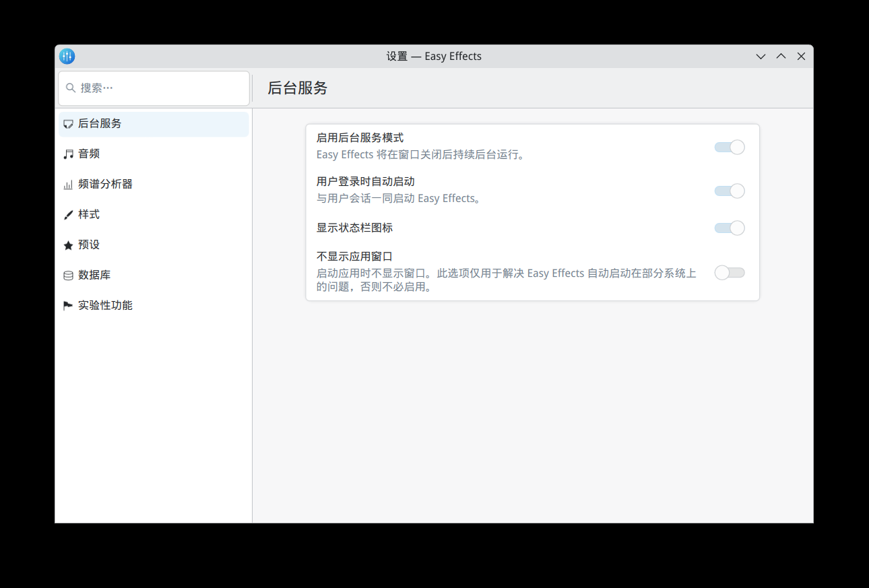This screenshot has height=588, width=869.
Task: Open the 预设 settings page
Action: point(154,245)
